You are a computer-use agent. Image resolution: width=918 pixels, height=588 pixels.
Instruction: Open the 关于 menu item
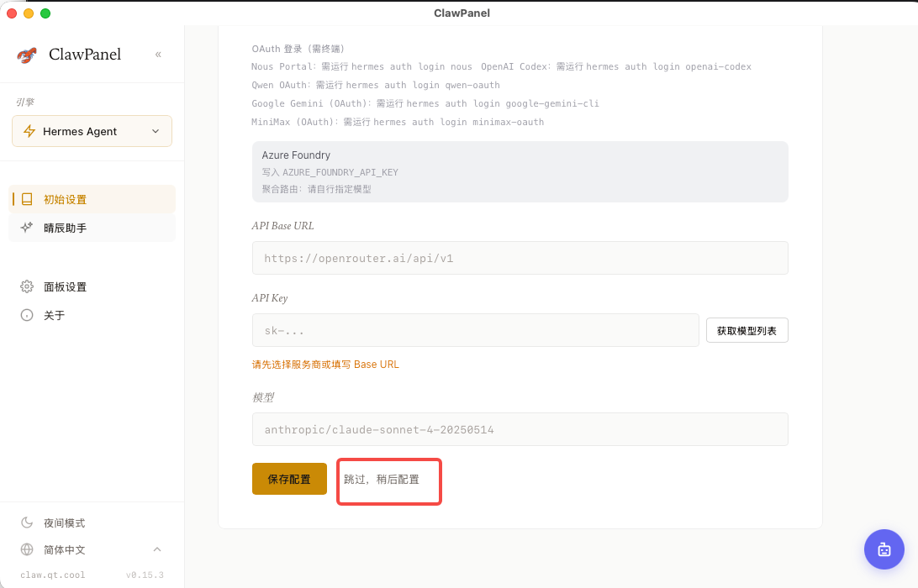click(92, 315)
